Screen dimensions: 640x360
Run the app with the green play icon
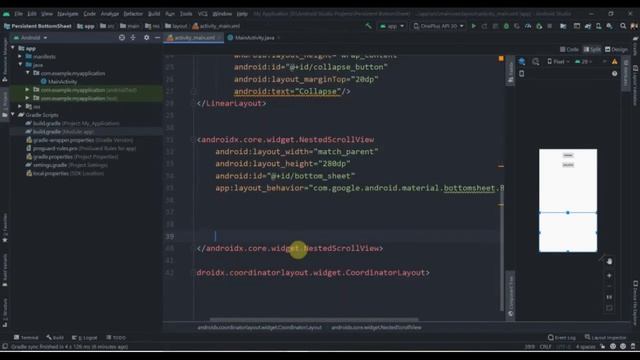[x=473, y=26]
